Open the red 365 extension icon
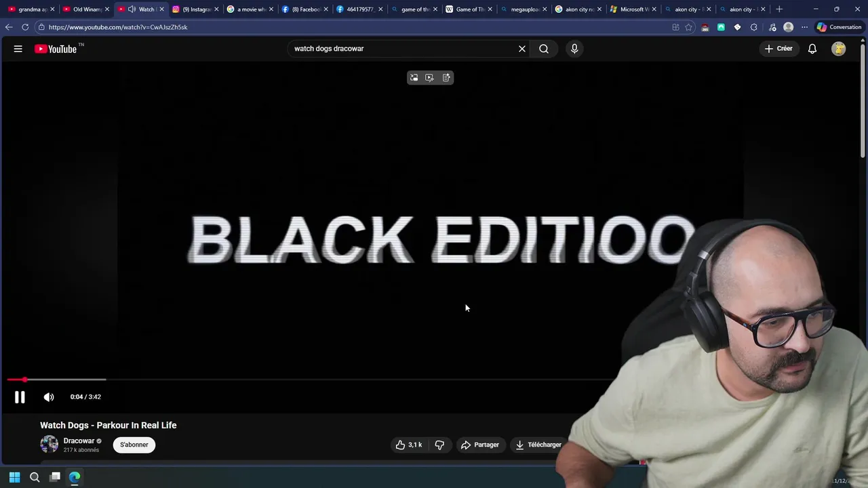Screen dimensions: 868x488 706,27
